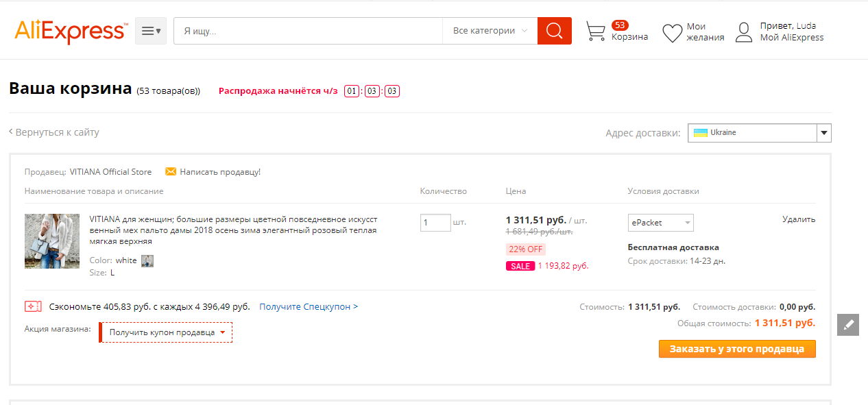Expand Получить купон продавца dropdown
Viewport: 868px width, 405px height.
click(x=167, y=332)
